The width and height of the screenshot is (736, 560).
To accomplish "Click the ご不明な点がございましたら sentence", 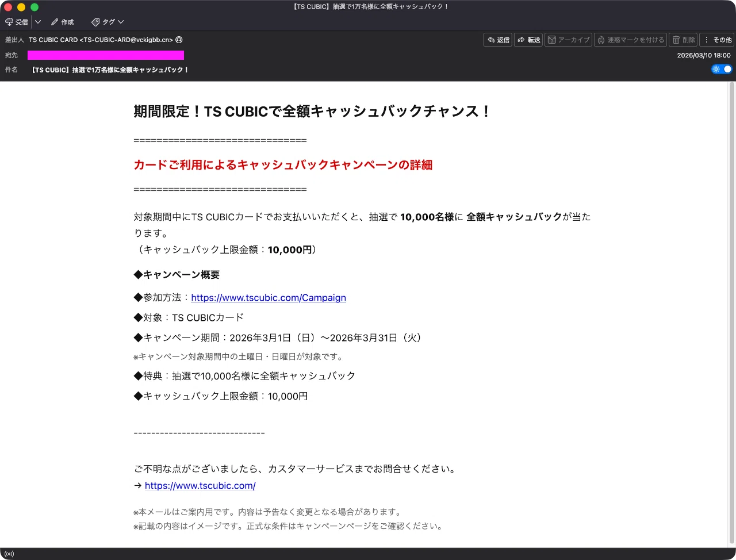I will 295,469.
